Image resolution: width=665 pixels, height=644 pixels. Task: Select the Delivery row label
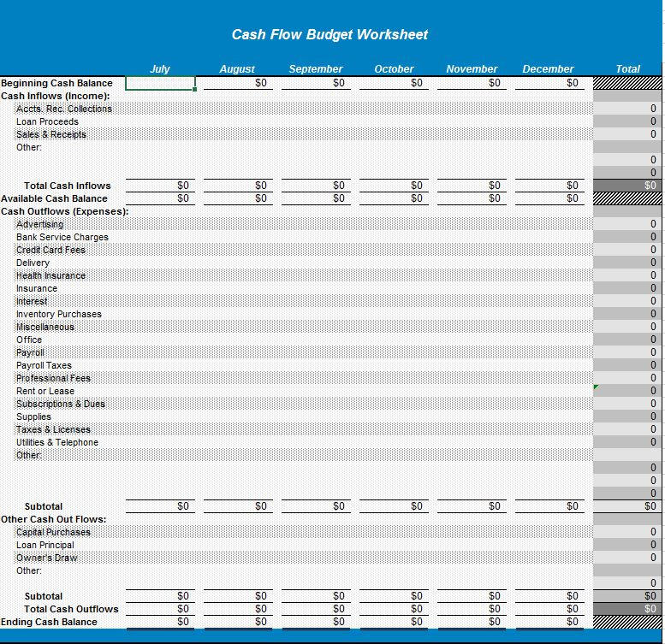(x=33, y=263)
